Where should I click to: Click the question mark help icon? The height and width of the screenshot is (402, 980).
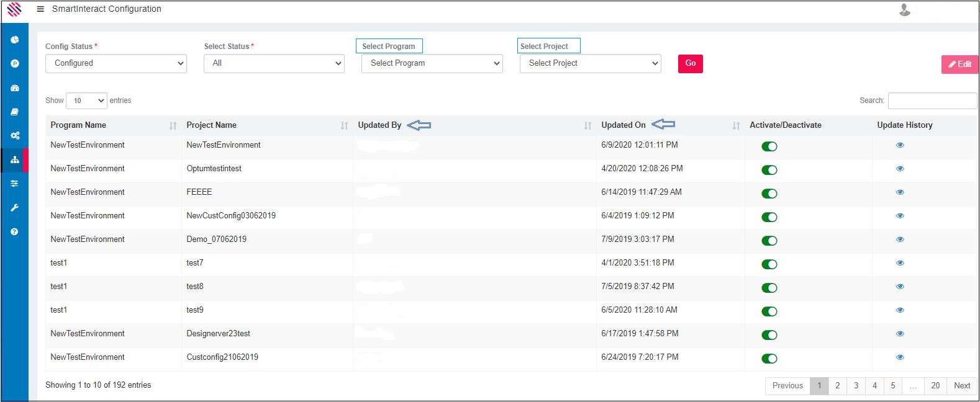15,231
